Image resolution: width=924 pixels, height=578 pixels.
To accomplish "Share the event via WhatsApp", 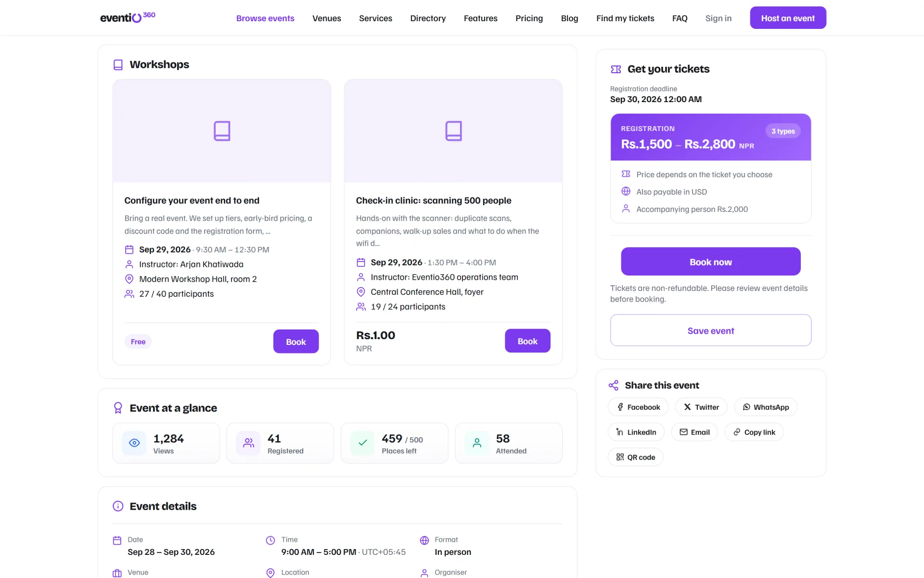I will tap(766, 407).
